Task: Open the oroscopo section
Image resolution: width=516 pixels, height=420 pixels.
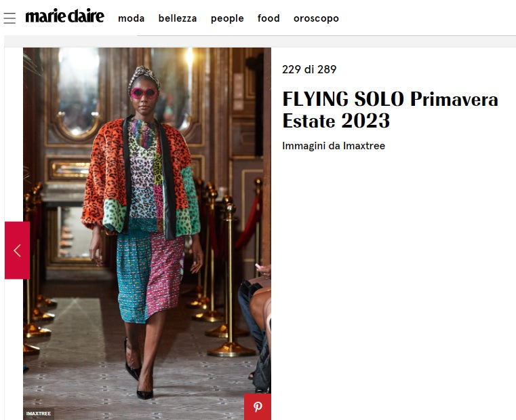Action: (316, 18)
